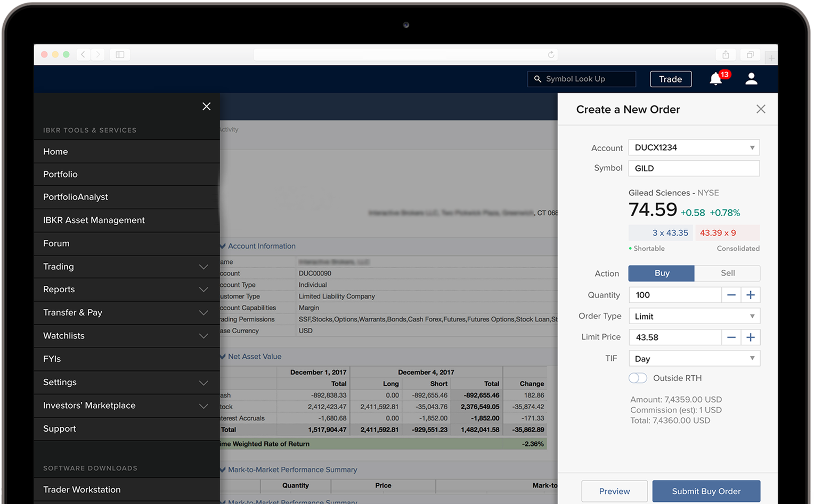Image resolution: width=814 pixels, height=504 pixels.
Task: Click the Symbol Look Up search magnifier
Action: 538,79
